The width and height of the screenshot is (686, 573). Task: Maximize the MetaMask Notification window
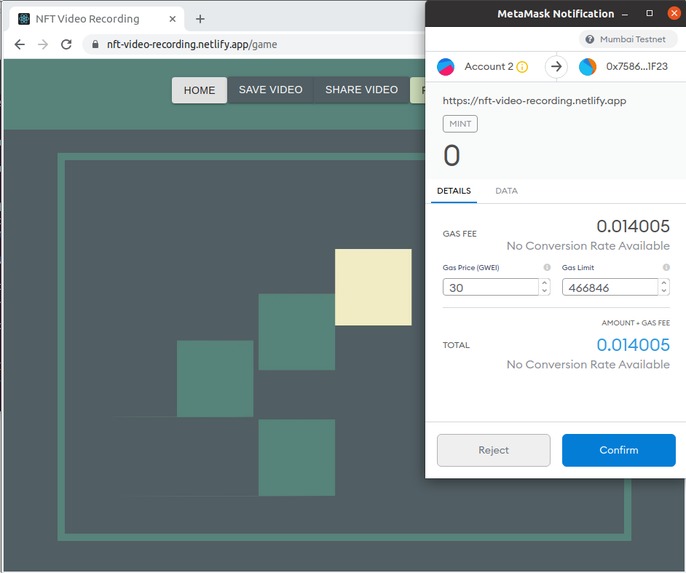click(650, 14)
